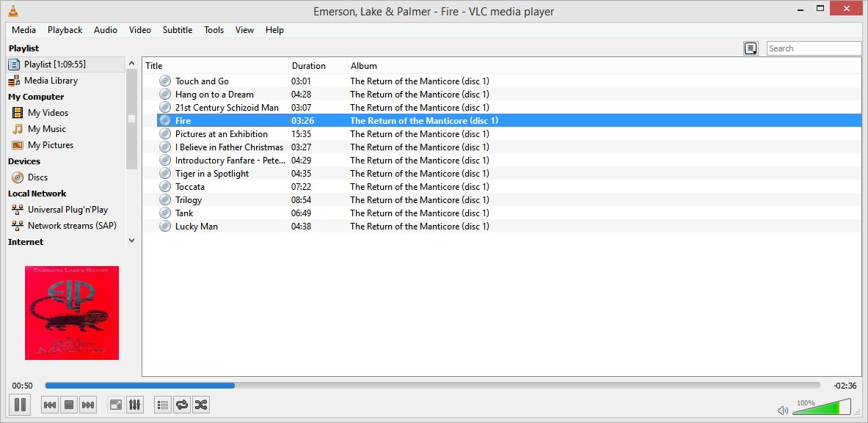Select the track Pictures at an Exhibition

point(222,134)
